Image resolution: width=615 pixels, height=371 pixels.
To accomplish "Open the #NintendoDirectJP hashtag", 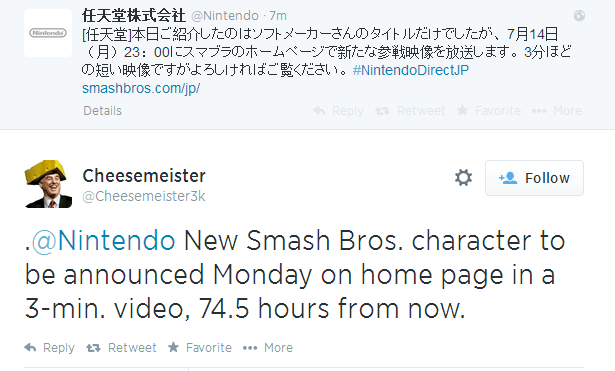I will 411,70.
